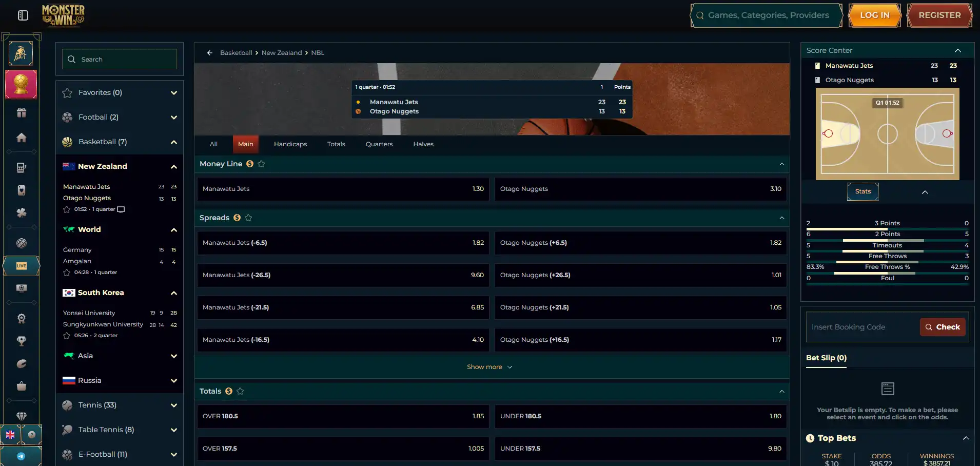
Task: Switch to the Halves tab
Action: (423, 144)
